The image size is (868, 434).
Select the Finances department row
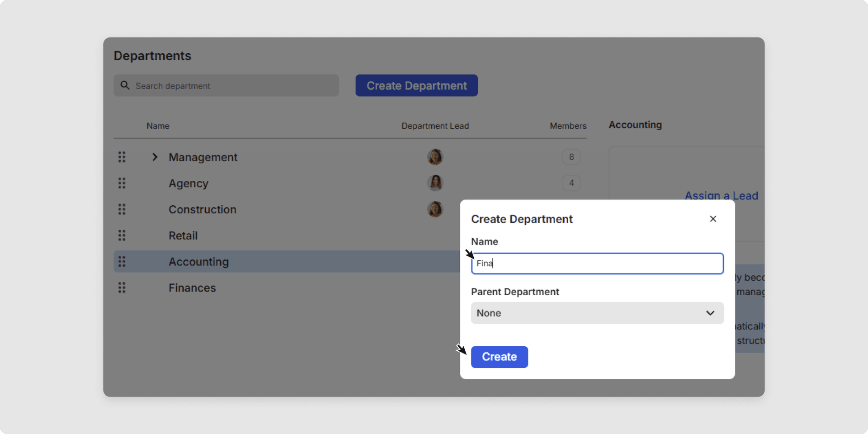click(x=192, y=288)
